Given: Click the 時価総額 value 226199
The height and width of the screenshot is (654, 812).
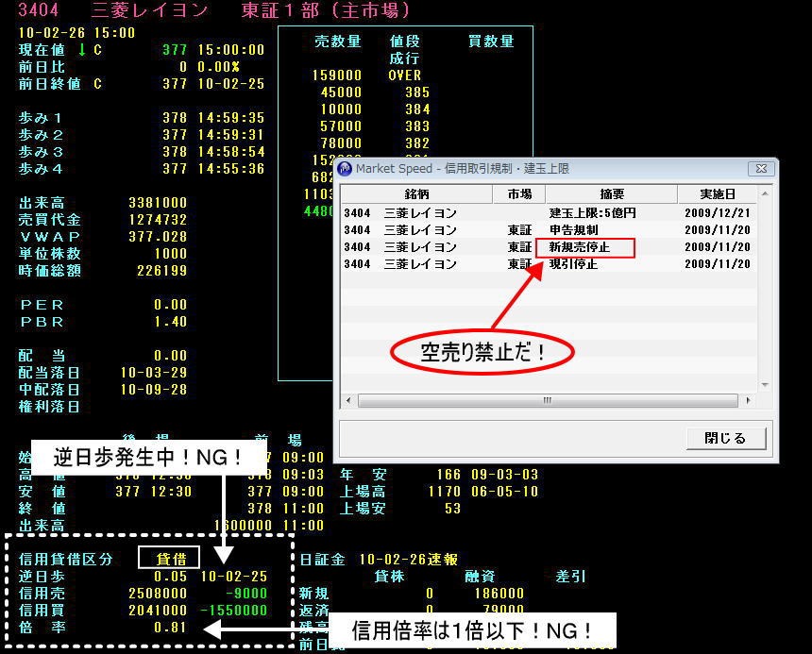Looking at the screenshot, I should coord(162,271).
